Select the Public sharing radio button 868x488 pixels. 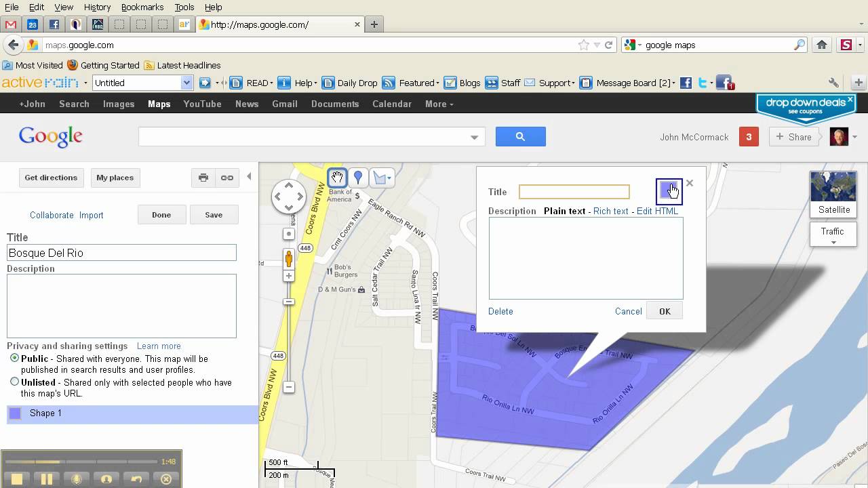point(14,358)
